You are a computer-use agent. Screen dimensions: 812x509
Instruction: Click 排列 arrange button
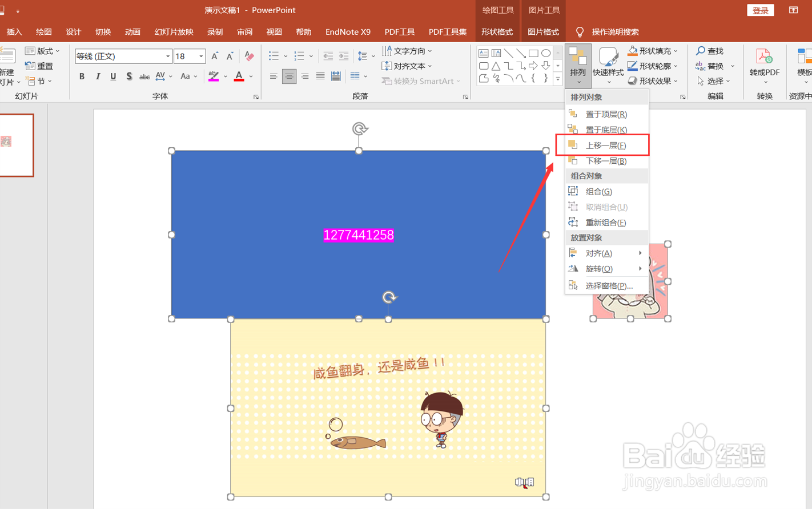pyautogui.click(x=578, y=66)
